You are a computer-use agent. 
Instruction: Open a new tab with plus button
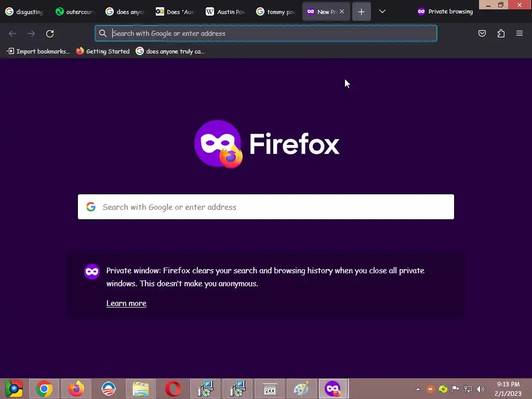click(362, 12)
